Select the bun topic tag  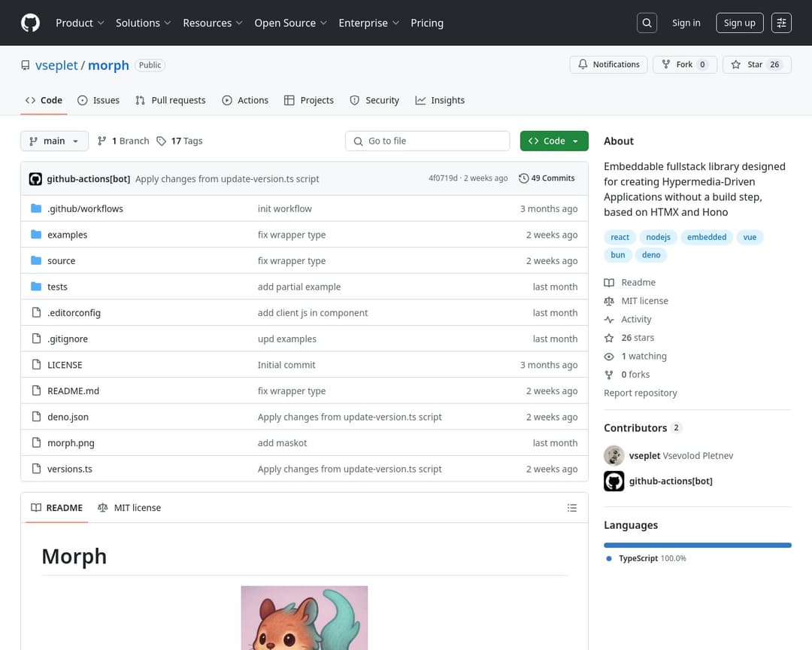tap(618, 254)
